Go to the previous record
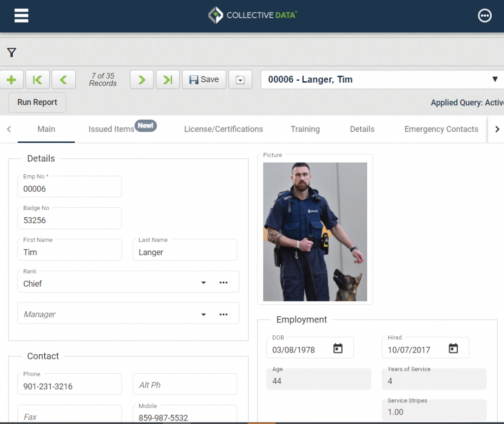Screen dimensions: 504x424 [x=63, y=80]
